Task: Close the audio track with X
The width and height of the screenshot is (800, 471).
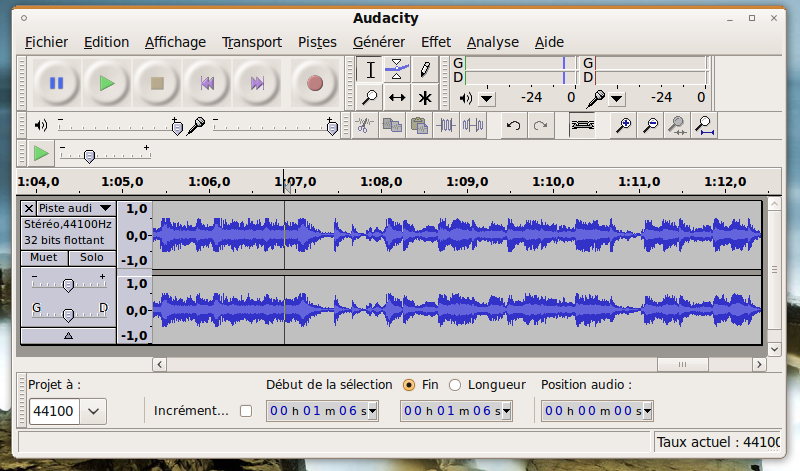Action: 29,208
